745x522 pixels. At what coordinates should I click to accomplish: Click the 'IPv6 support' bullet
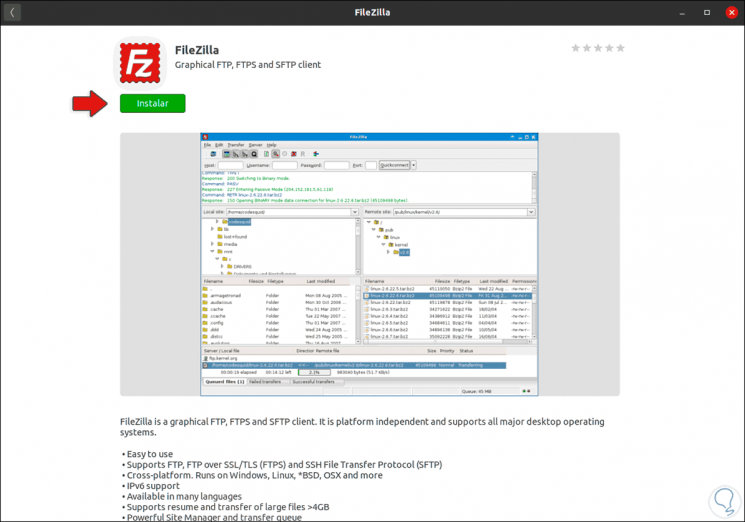pyautogui.click(x=151, y=486)
